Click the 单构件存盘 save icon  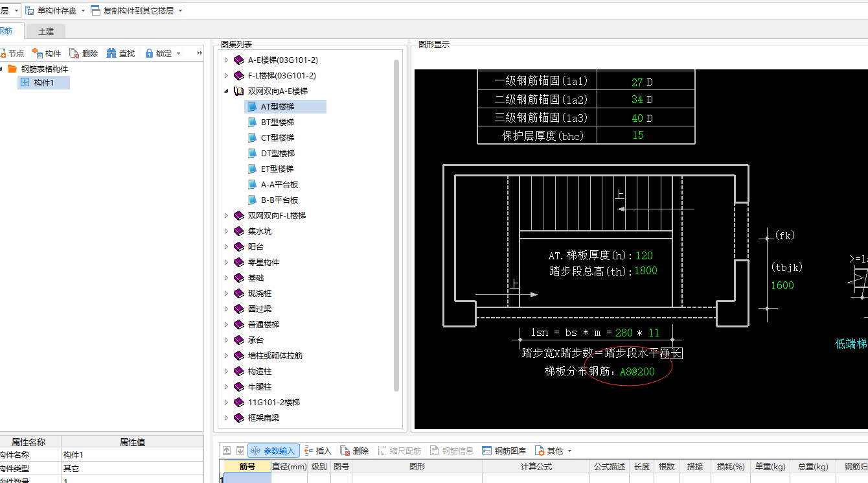30,10
